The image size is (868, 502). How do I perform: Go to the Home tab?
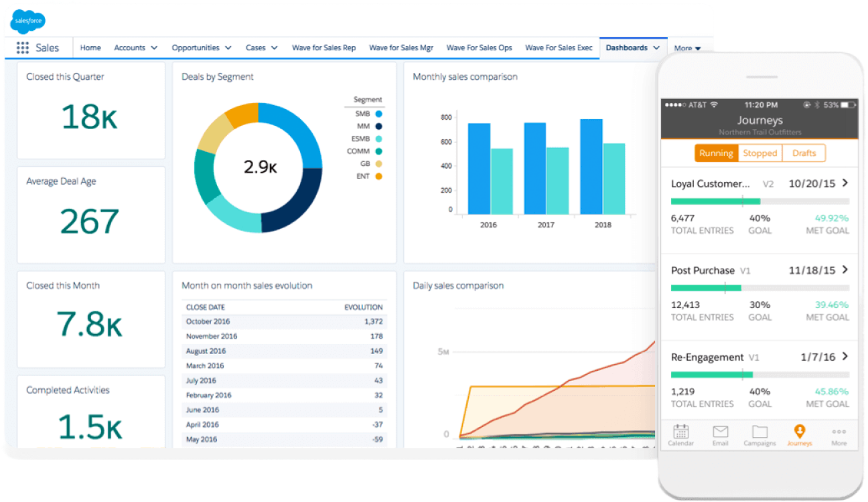point(90,48)
